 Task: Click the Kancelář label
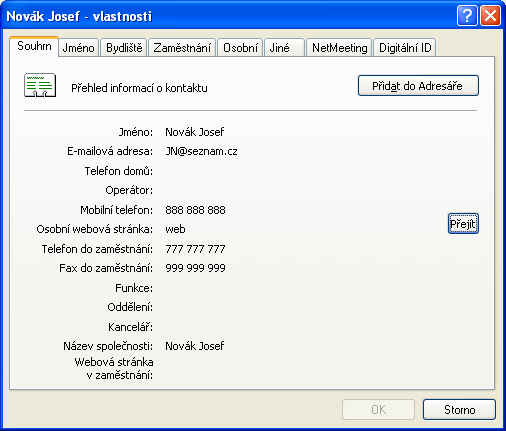pyautogui.click(x=130, y=327)
